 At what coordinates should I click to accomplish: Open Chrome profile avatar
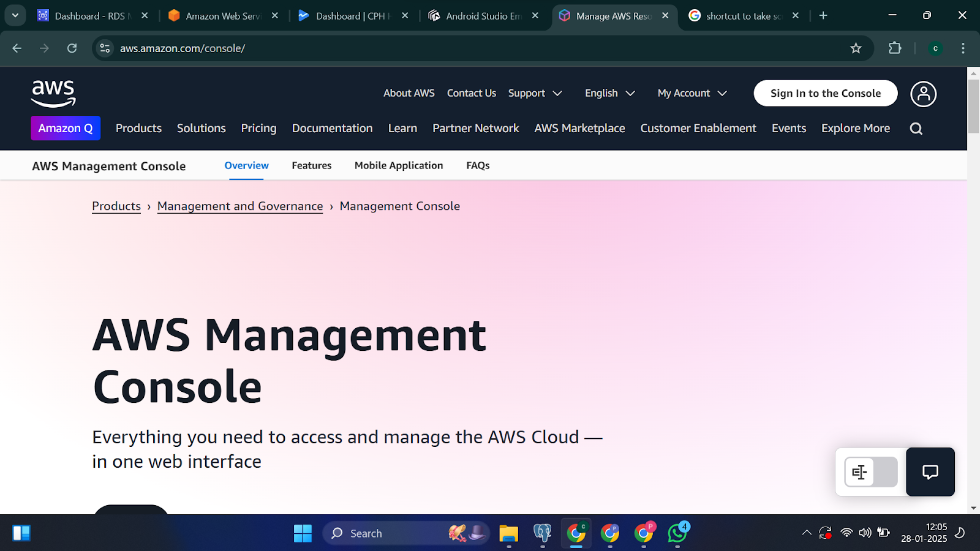(x=935, y=48)
